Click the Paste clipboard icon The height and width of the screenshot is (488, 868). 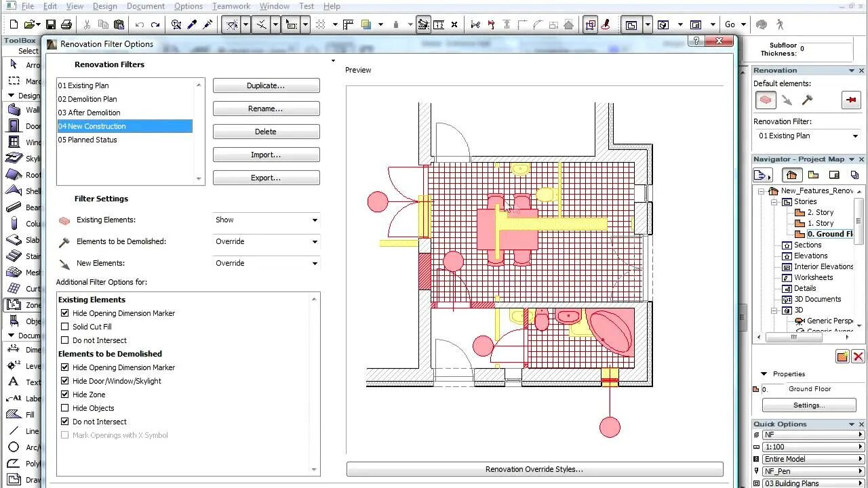pyautogui.click(x=119, y=24)
